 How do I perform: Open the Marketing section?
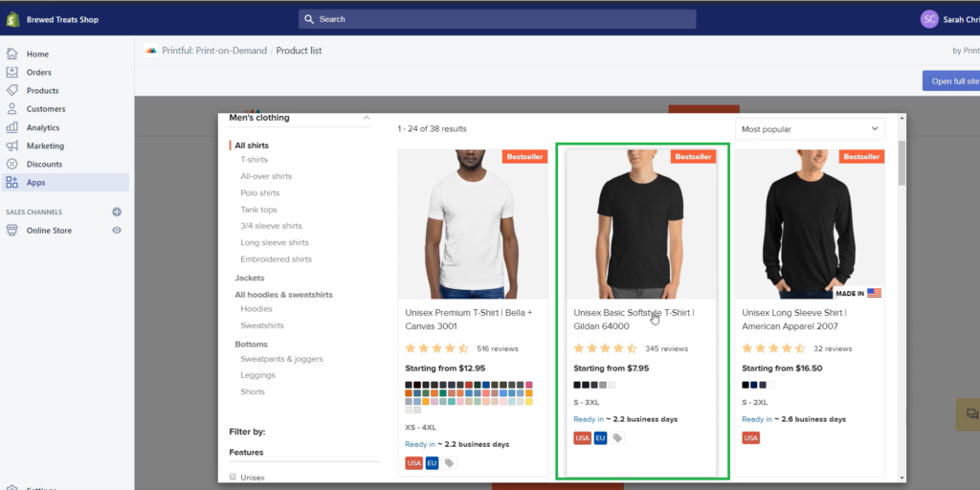pos(45,145)
